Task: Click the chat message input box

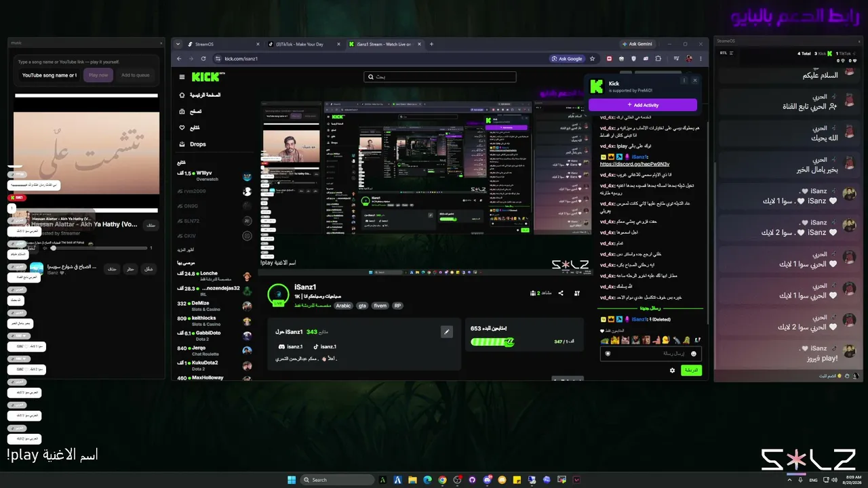Action: coord(651,354)
